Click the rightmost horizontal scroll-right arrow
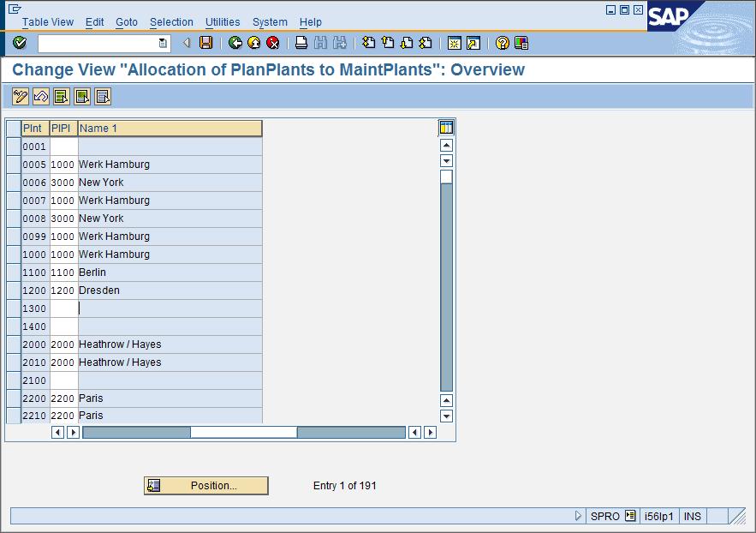The width and height of the screenshot is (756, 533). click(430, 432)
